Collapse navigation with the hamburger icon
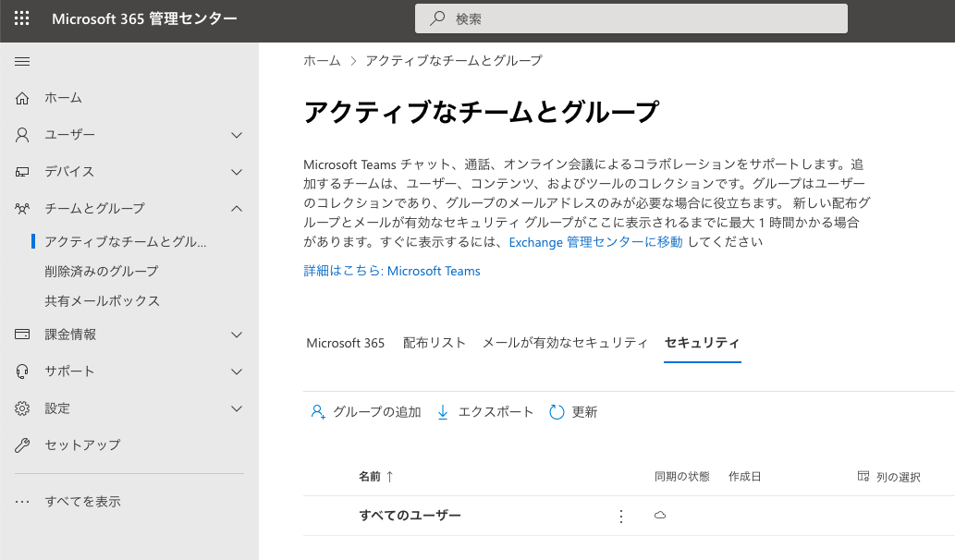Viewport: 955px width, 560px height. pos(22,62)
